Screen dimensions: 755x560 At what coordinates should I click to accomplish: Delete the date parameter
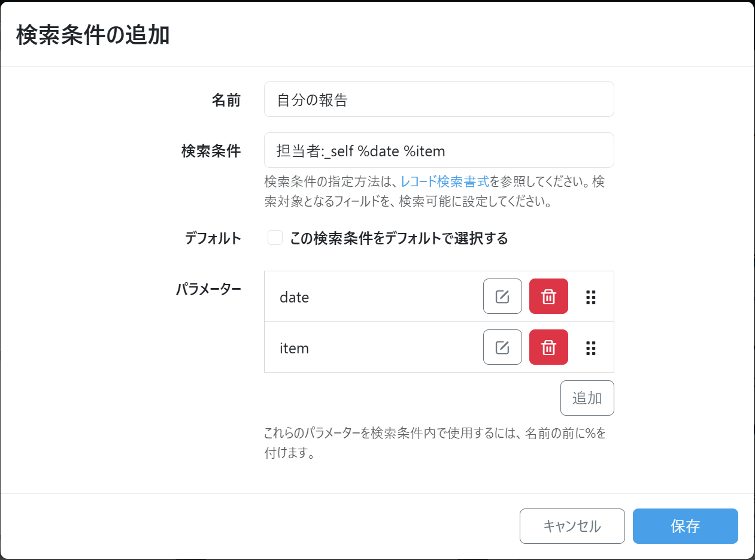point(548,296)
